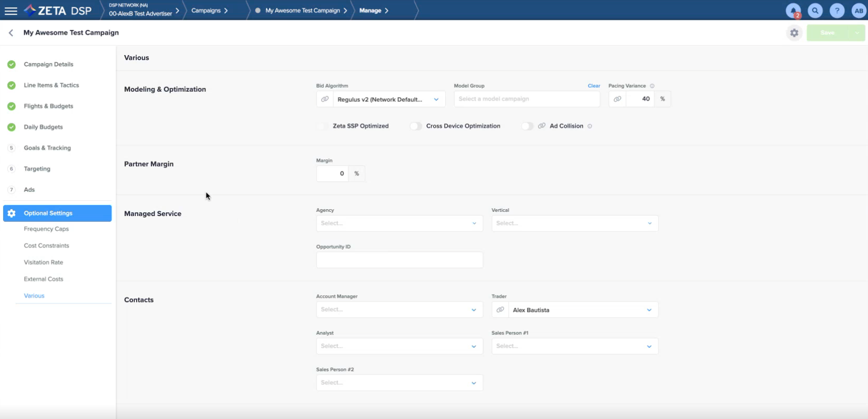Click the link icon beside Bid Algorithm
The width and height of the screenshot is (868, 419).
click(325, 99)
